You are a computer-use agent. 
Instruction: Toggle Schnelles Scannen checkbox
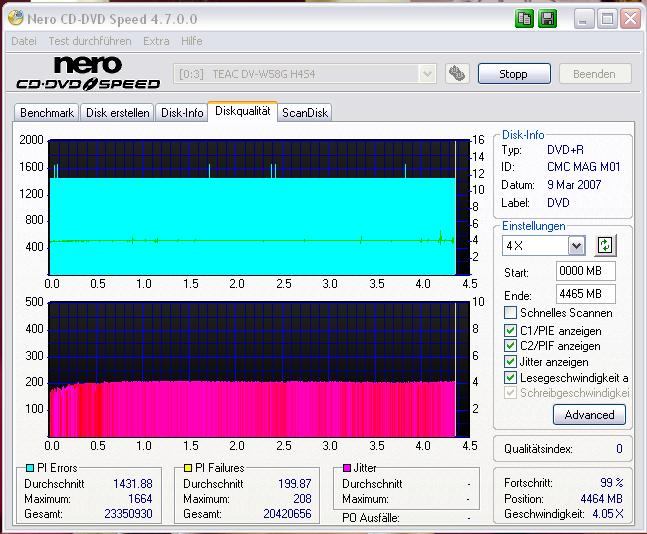click(510, 312)
